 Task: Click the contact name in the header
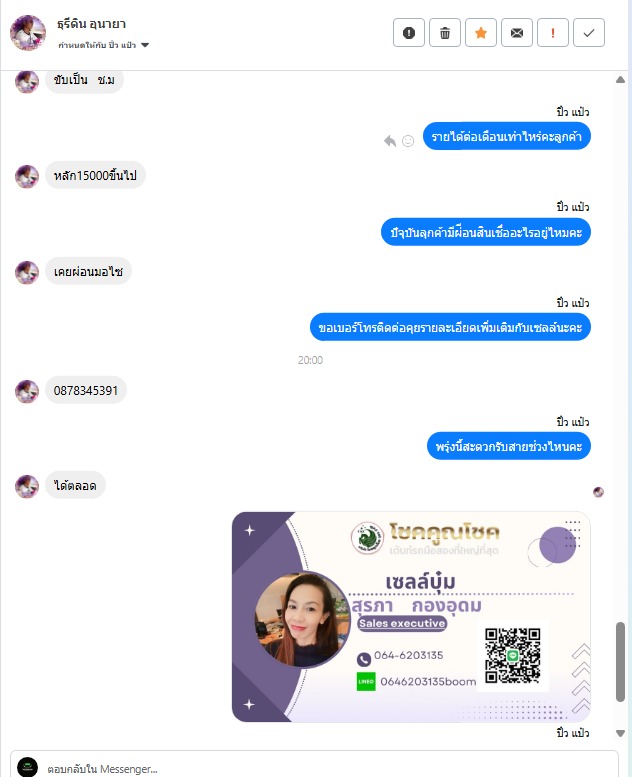[91, 24]
